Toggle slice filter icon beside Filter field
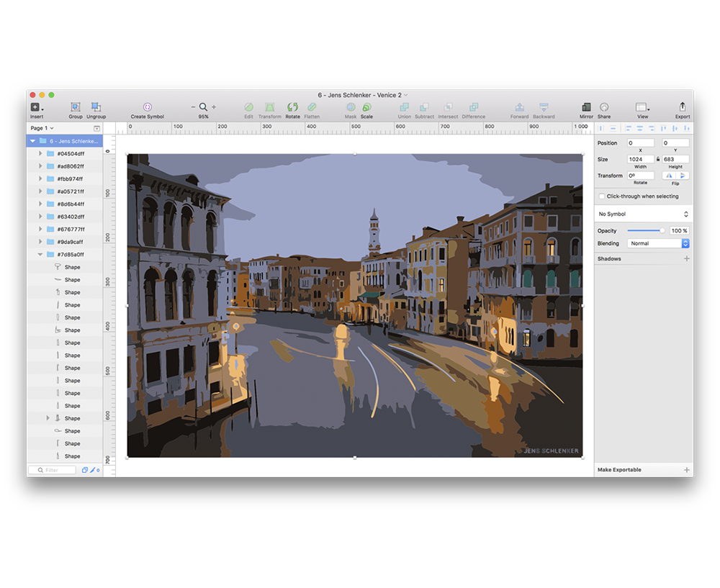720x588 pixels. tap(94, 470)
